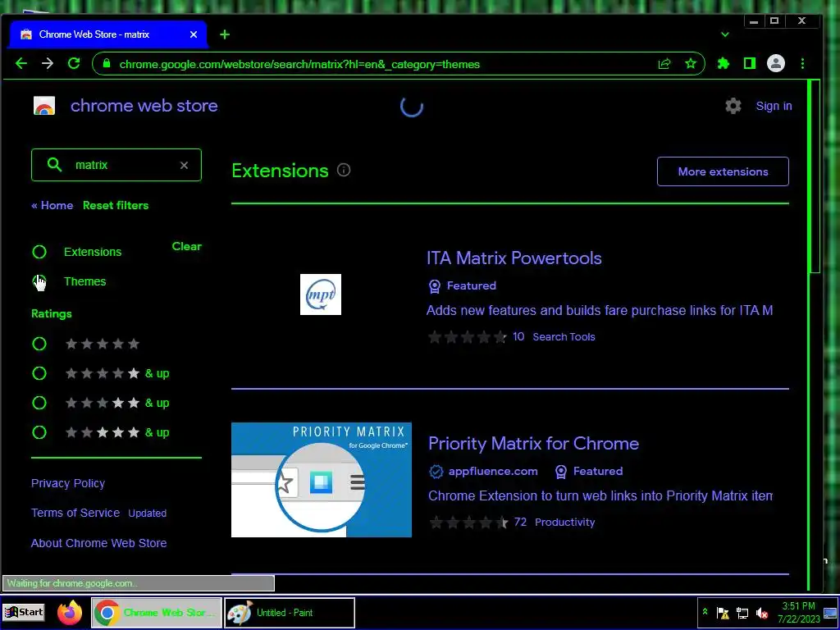Open Terms of Service link

tap(75, 513)
